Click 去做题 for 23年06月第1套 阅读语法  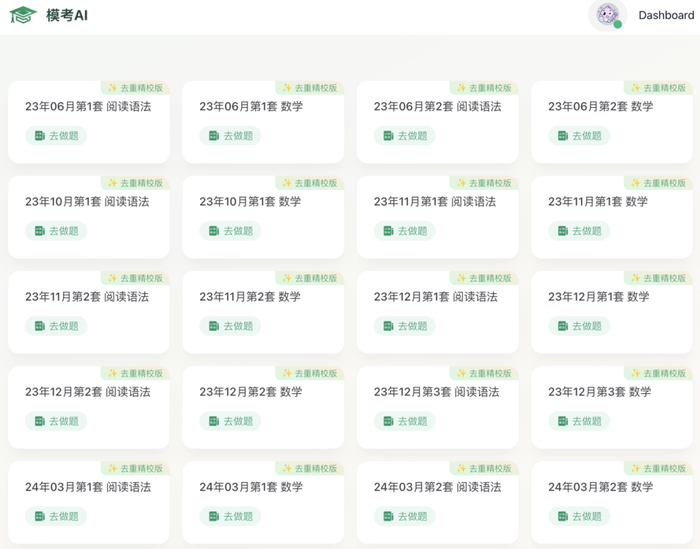[x=56, y=136]
